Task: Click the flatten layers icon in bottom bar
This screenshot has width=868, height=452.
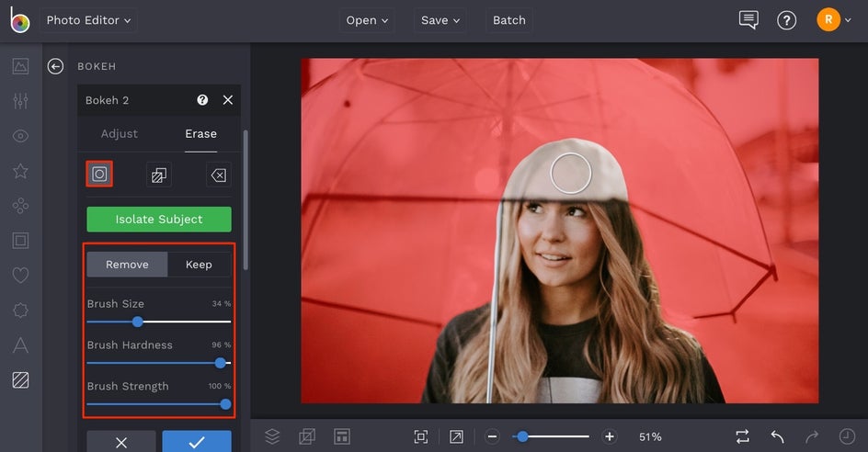Action: 307,436
